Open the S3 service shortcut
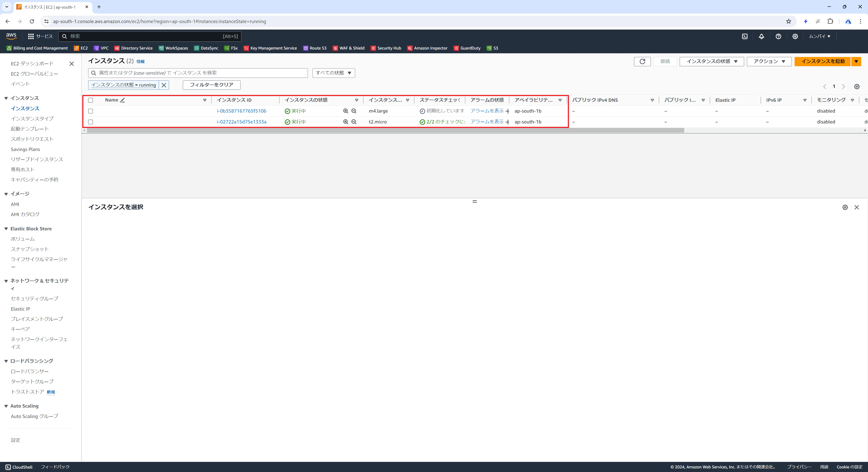This screenshot has height=472, width=868. pyautogui.click(x=492, y=48)
